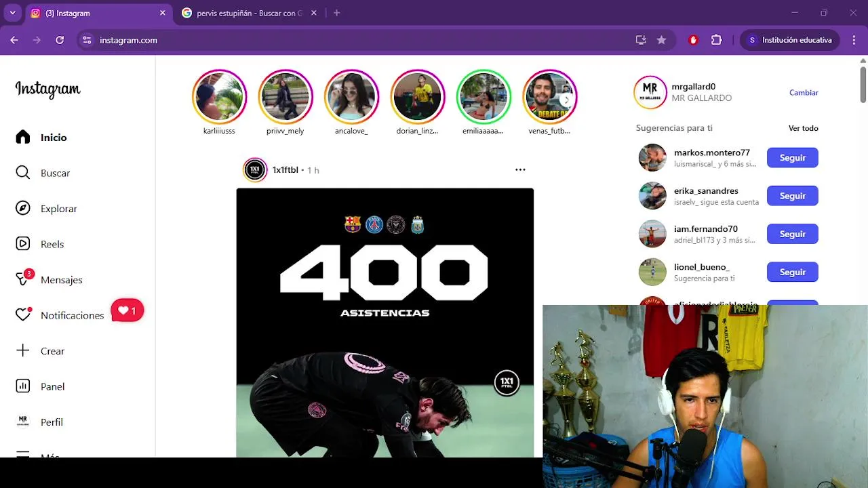Go back with browser back arrow
Screen dimensions: 868x488
tap(14, 40)
